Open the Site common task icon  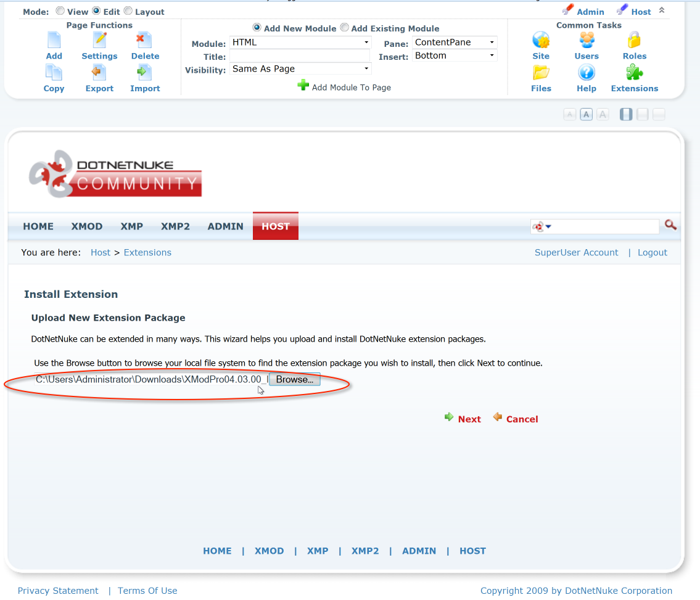pyautogui.click(x=541, y=40)
